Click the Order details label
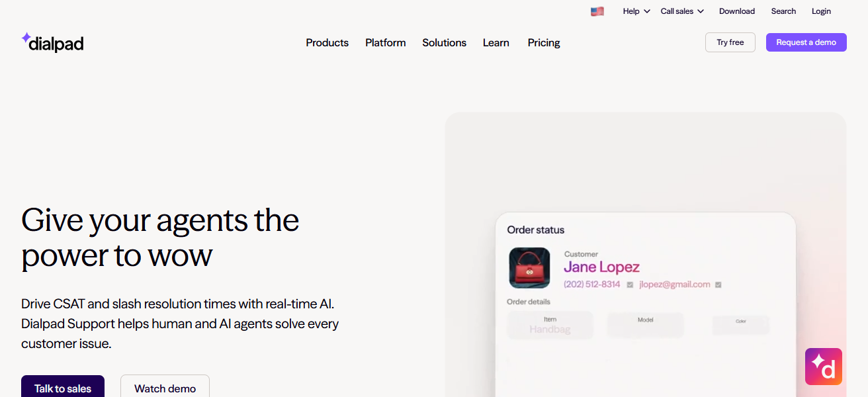Image resolution: width=868 pixels, height=397 pixels. click(529, 302)
